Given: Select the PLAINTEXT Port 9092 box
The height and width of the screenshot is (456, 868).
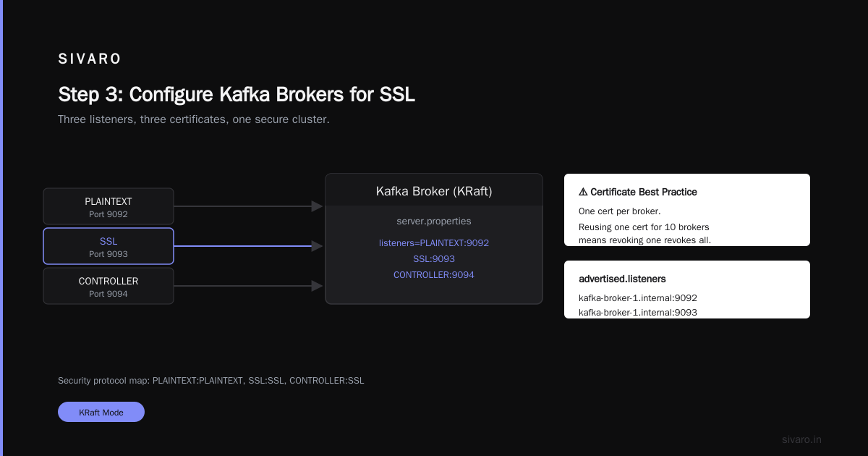Looking at the screenshot, I should [109, 206].
